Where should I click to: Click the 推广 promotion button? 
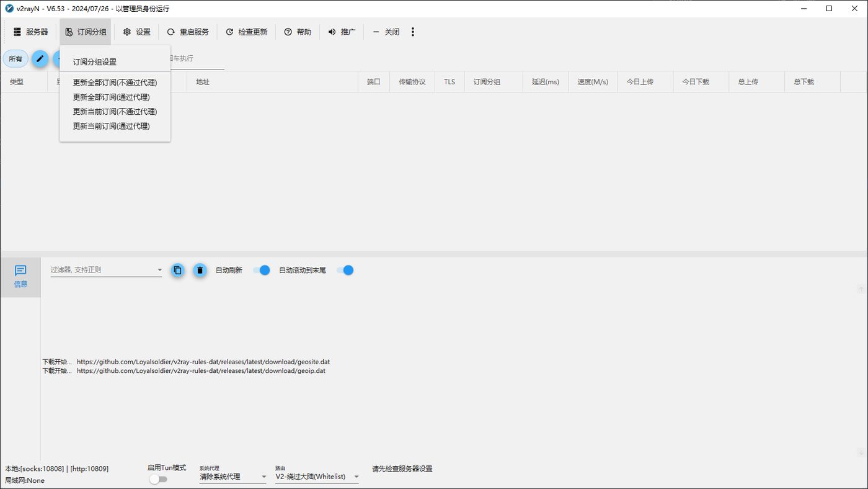(342, 32)
